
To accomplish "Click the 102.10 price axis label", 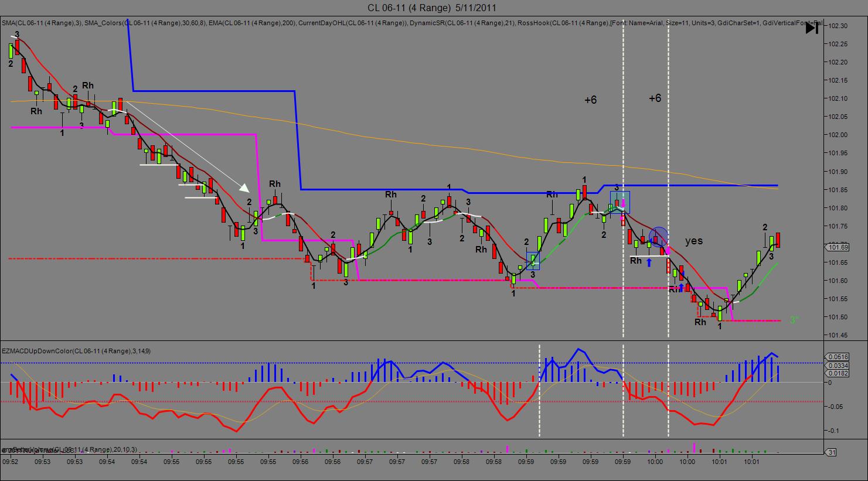I will [839, 98].
